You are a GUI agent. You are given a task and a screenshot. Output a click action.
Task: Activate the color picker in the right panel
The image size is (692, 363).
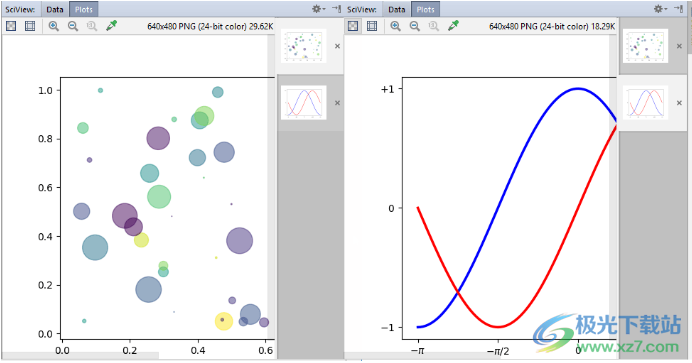coord(453,26)
